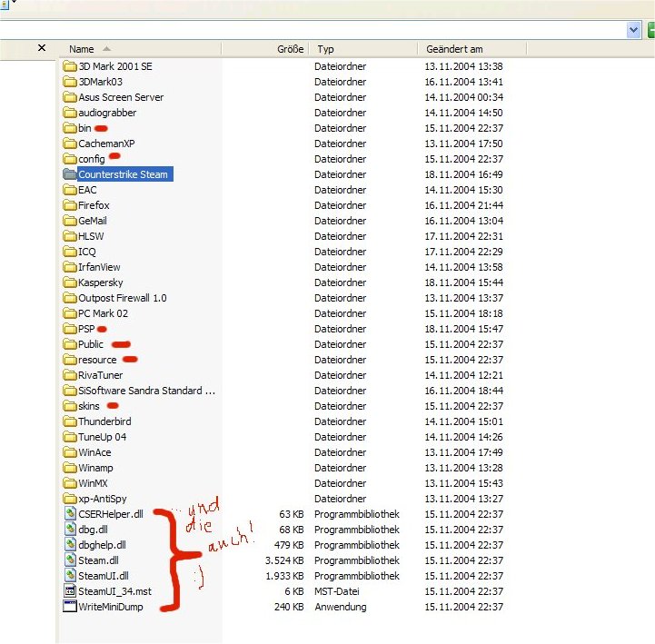Click the EAC folder icon
The width and height of the screenshot is (655, 644).
(70, 190)
